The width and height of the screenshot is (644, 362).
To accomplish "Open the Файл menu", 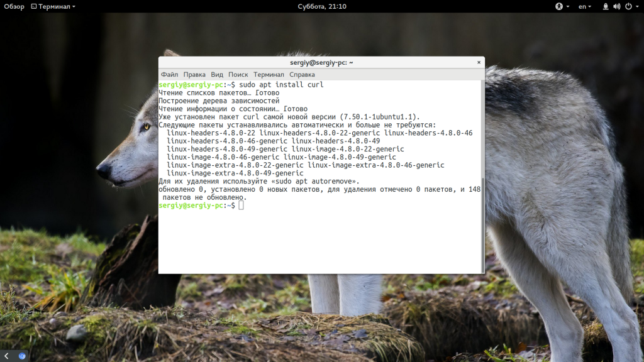I will tap(169, 74).
